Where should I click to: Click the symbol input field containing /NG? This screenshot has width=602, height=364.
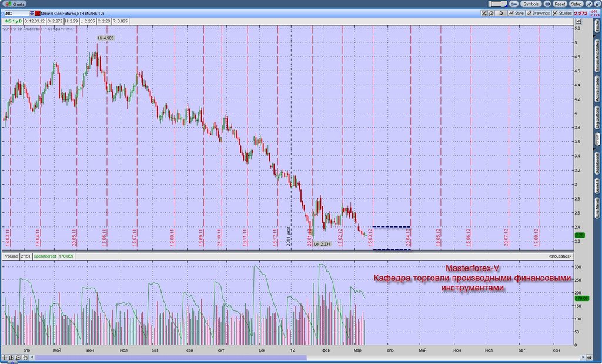pos(16,14)
